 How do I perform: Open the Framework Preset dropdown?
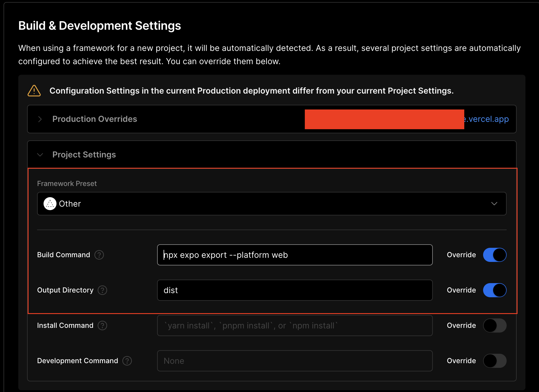(495, 203)
